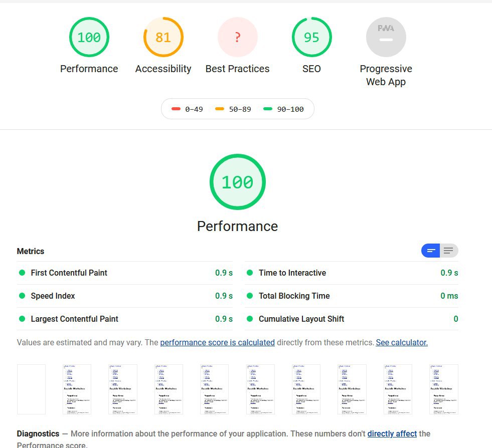Click the Best Practices question mark gauge
The width and height of the screenshot is (492, 448).
click(x=238, y=37)
